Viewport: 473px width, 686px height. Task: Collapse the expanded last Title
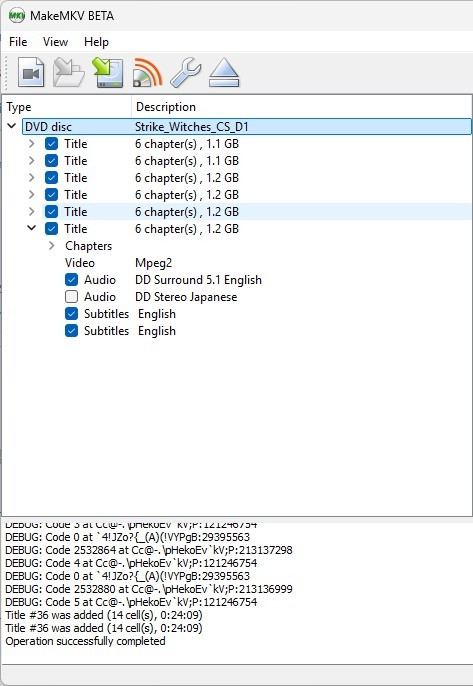[x=32, y=228]
